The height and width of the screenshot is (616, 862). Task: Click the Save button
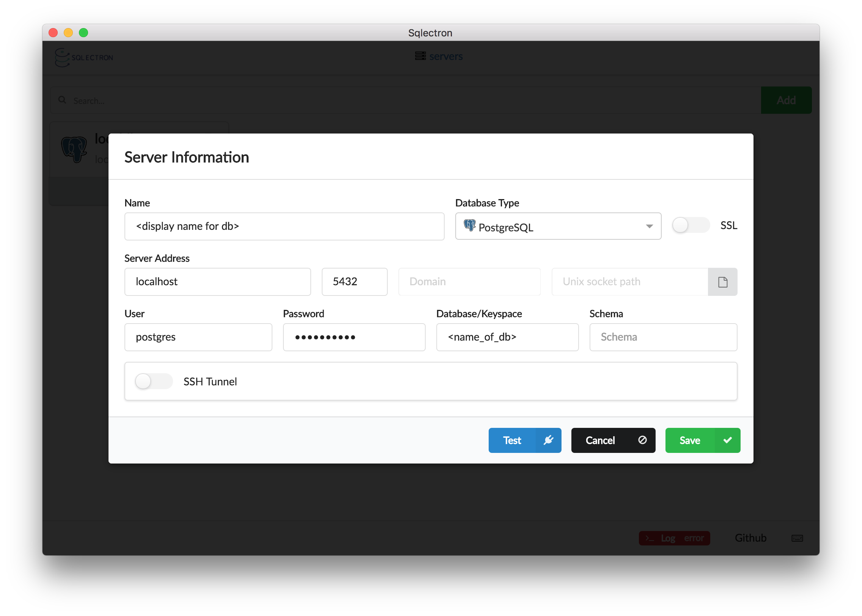pos(703,440)
